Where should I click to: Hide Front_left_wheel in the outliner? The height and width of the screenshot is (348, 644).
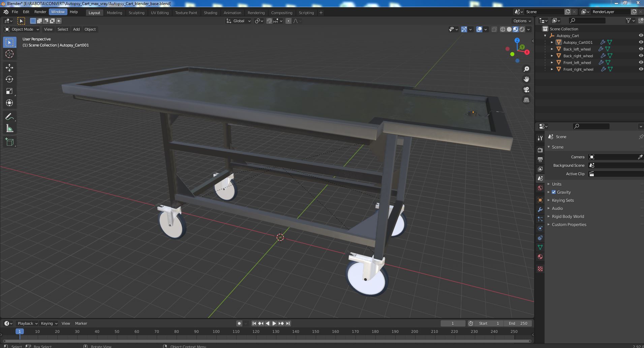[x=641, y=62]
